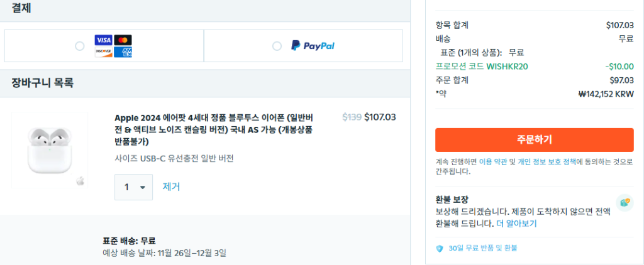Click the 제거 link to remove item
This screenshot has height=265, width=644.
pyautogui.click(x=172, y=187)
